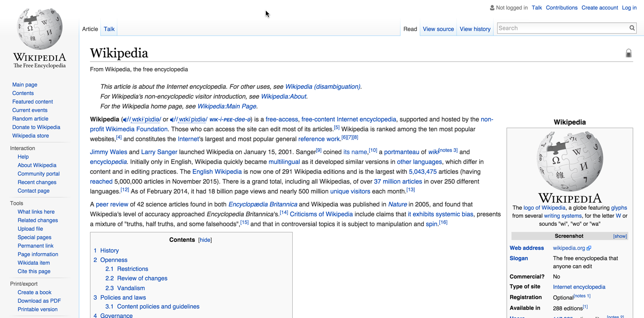The width and height of the screenshot is (644, 318).
Task: Open About Wikipedia sidebar link
Action: (37, 165)
